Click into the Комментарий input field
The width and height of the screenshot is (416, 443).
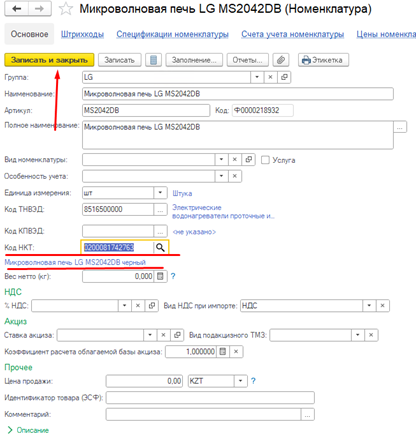pyautogui.click(x=203, y=414)
